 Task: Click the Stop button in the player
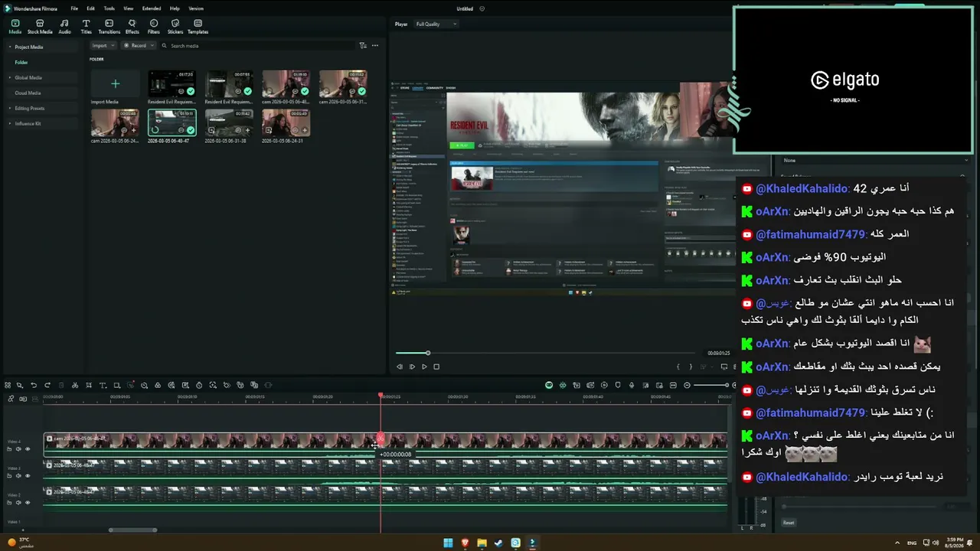[x=436, y=367]
